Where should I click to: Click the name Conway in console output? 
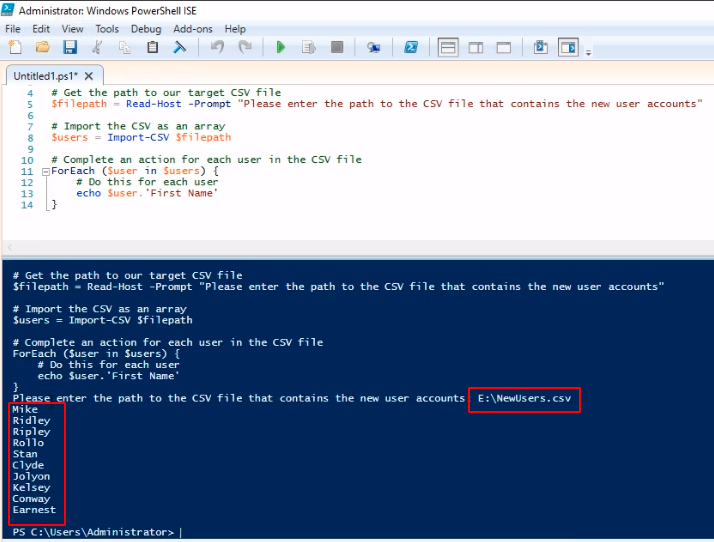(x=31, y=499)
